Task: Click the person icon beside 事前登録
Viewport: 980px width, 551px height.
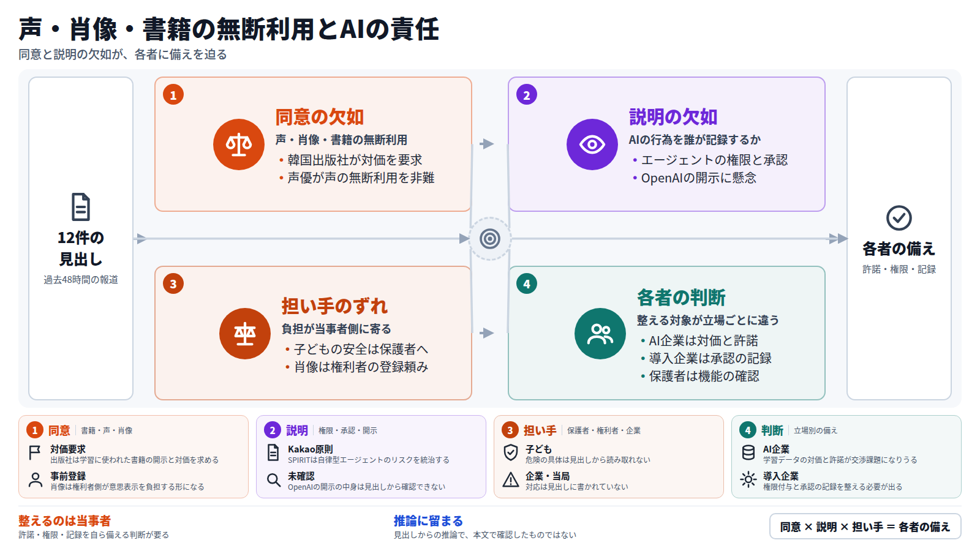Action: [x=36, y=480]
